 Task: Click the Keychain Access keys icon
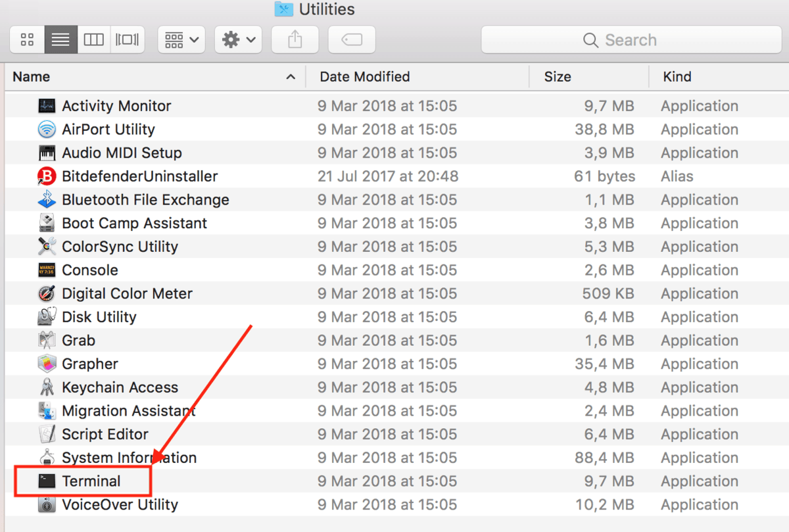point(47,387)
